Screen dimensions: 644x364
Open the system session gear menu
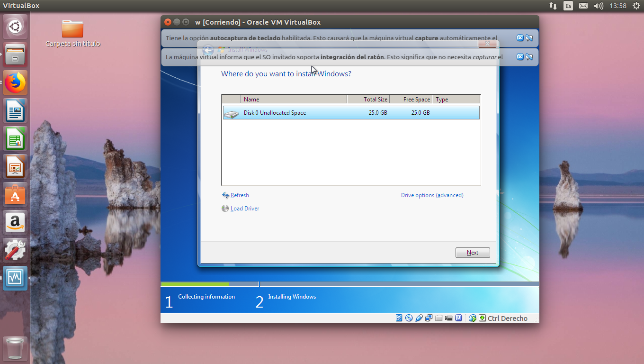[x=636, y=6]
